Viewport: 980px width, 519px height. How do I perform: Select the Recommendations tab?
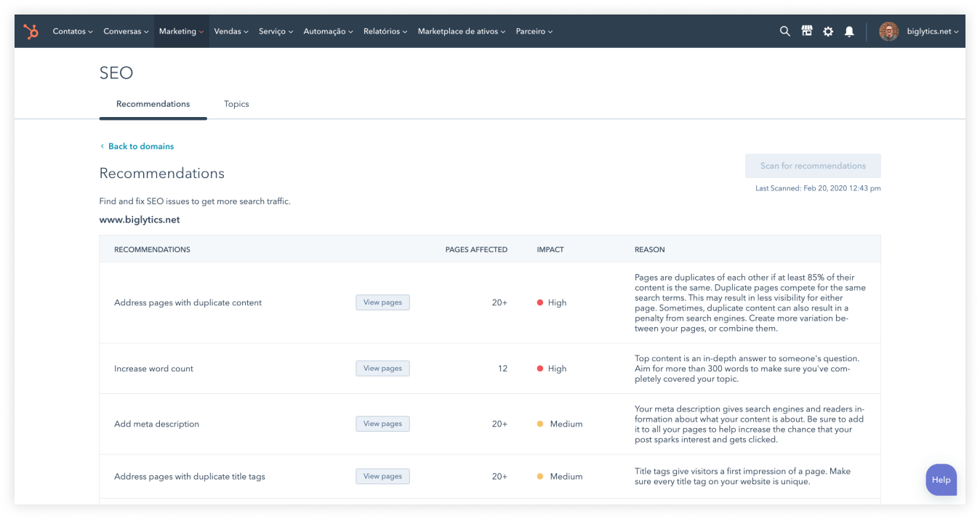point(153,104)
